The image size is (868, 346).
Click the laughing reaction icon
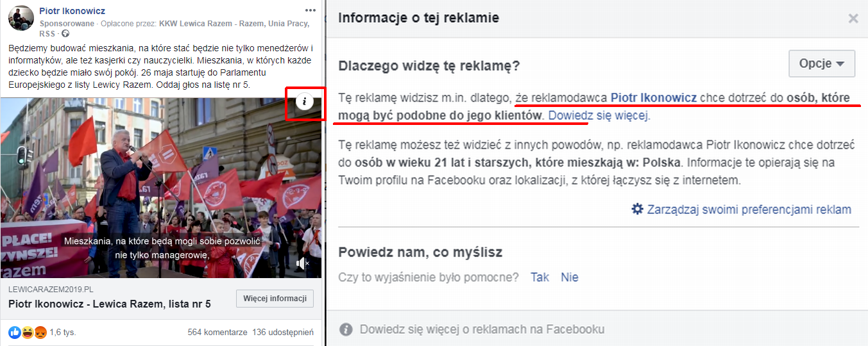click(26, 332)
